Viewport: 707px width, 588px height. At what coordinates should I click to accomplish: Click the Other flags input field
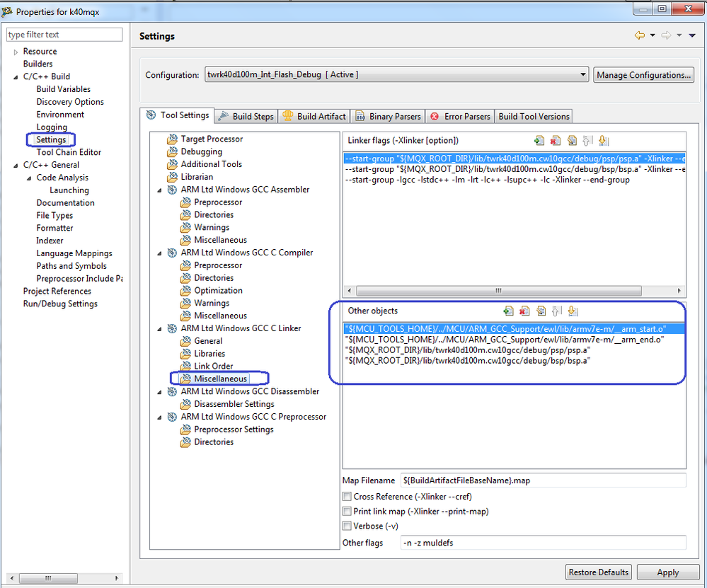543,543
